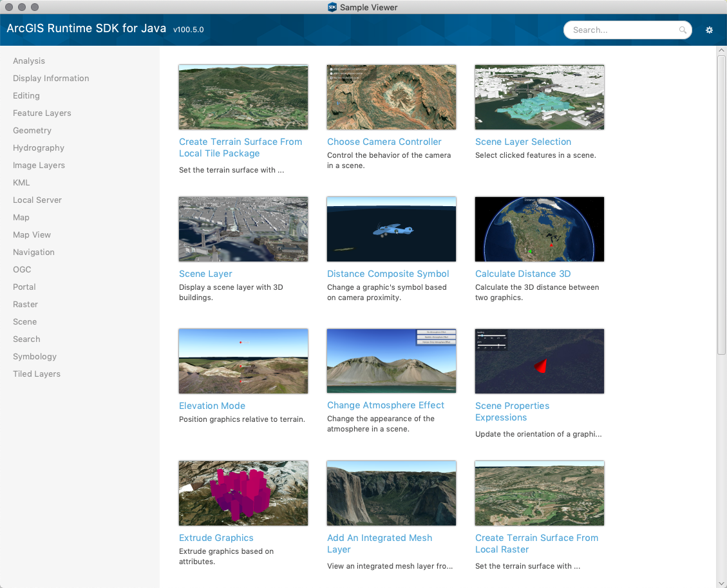
Task: Open the Navigation category
Action: click(x=34, y=252)
